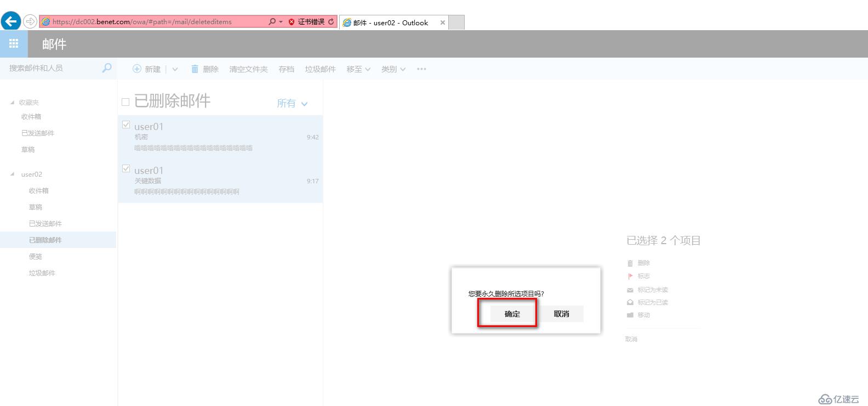Select the 便笺 folder
The image size is (868, 406).
(x=36, y=257)
